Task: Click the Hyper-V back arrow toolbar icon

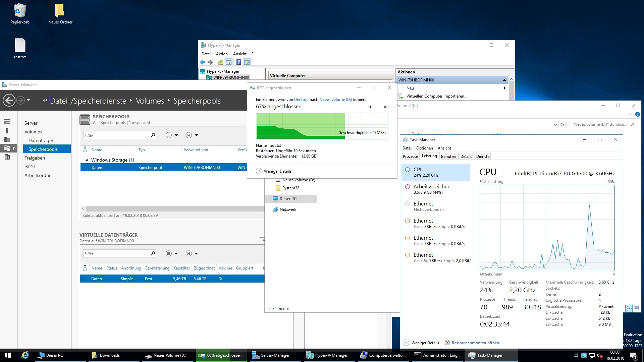Action: pos(203,62)
